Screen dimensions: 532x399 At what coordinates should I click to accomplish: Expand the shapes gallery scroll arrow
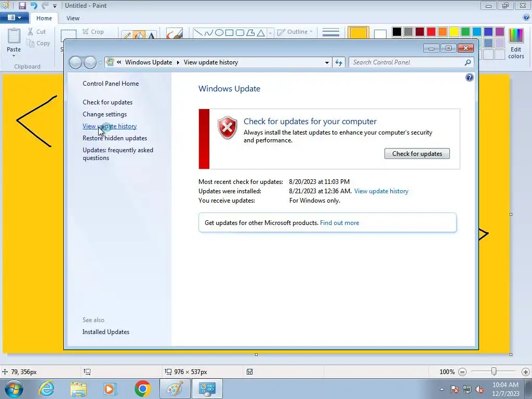(x=270, y=33)
